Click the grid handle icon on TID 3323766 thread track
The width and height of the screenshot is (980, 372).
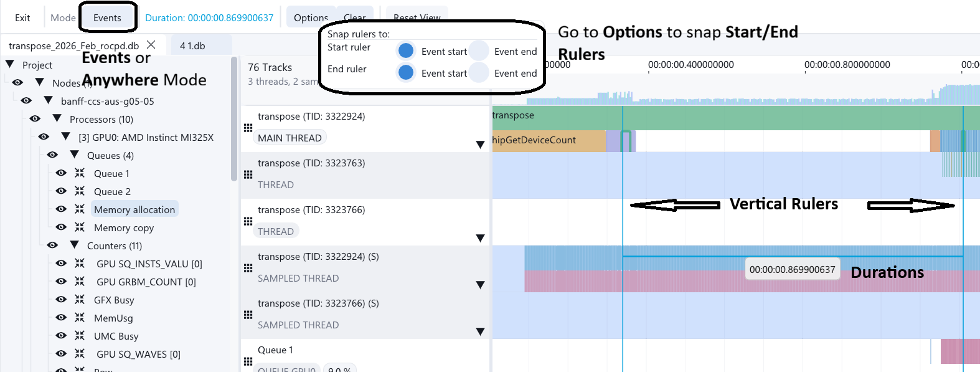pos(248,221)
